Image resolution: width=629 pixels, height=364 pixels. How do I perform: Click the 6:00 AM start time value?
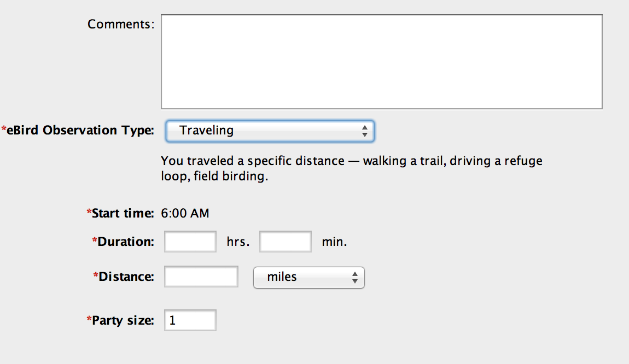tap(185, 213)
